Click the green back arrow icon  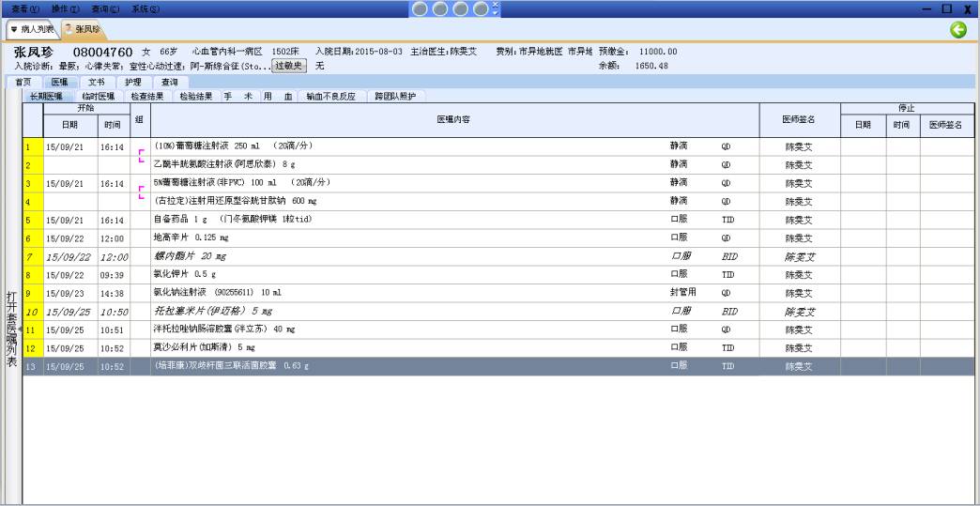click(x=958, y=30)
